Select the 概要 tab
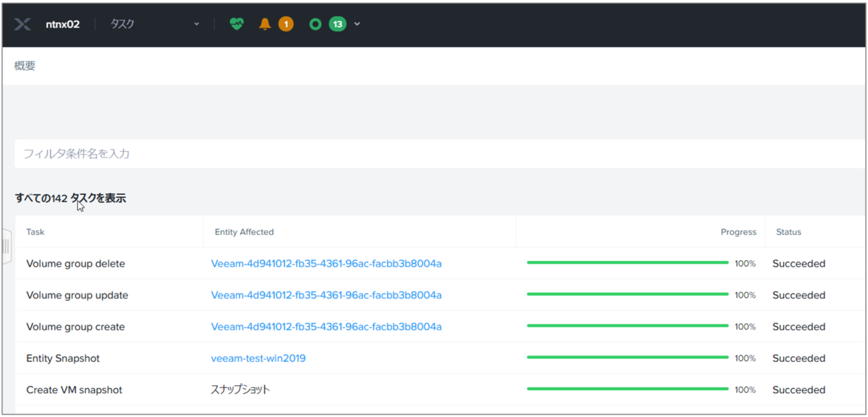Screen dimensions: 868x417 (25, 66)
